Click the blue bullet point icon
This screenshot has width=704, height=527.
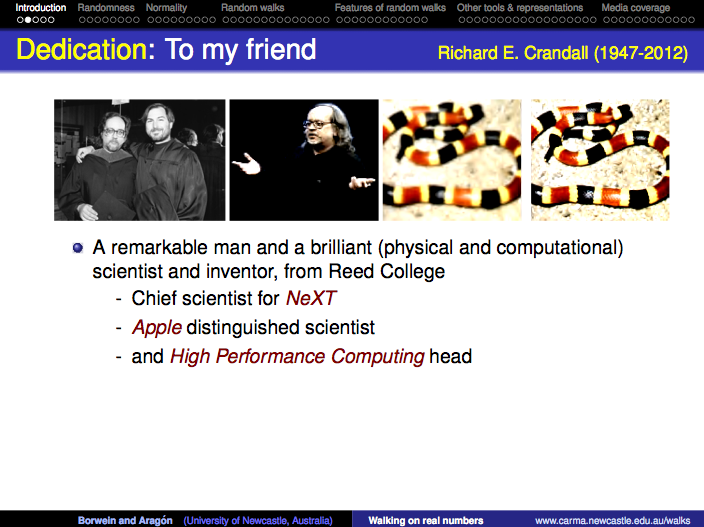pyautogui.click(x=78, y=247)
